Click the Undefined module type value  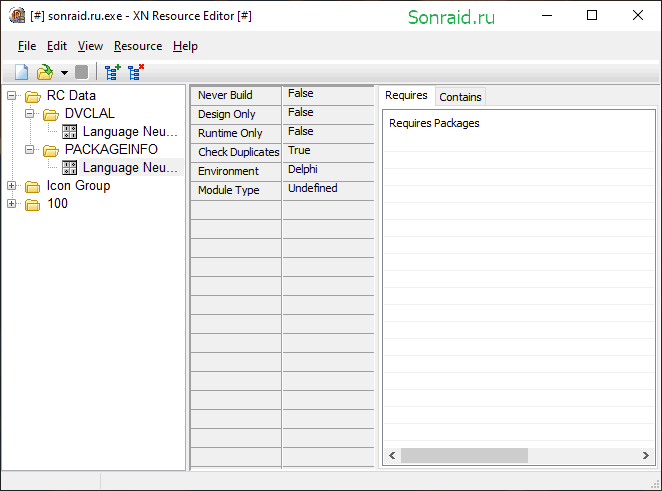[312, 188]
